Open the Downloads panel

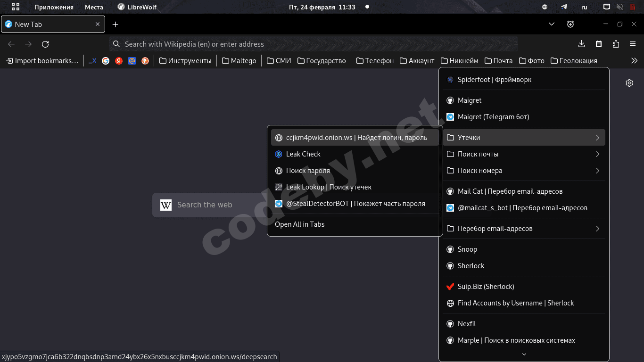tap(581, 44)
